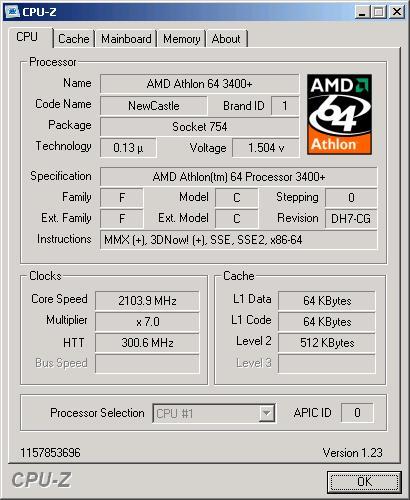
Task: Click the CPU-Z title bar icon
Action: point(13,12)
